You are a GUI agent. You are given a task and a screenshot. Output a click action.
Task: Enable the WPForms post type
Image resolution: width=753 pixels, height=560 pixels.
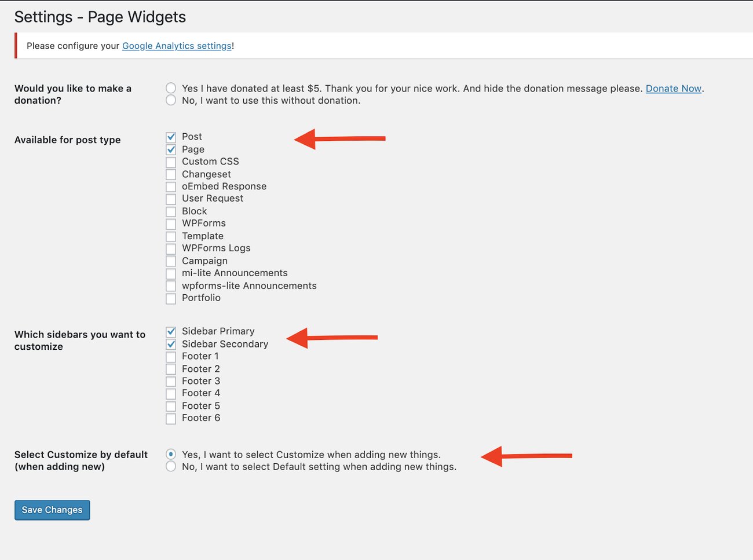click(171, 224)
